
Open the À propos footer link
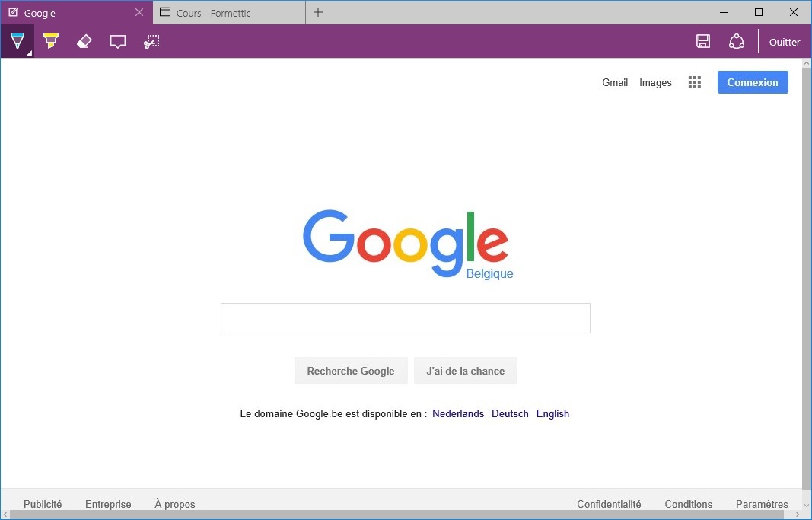175,504
